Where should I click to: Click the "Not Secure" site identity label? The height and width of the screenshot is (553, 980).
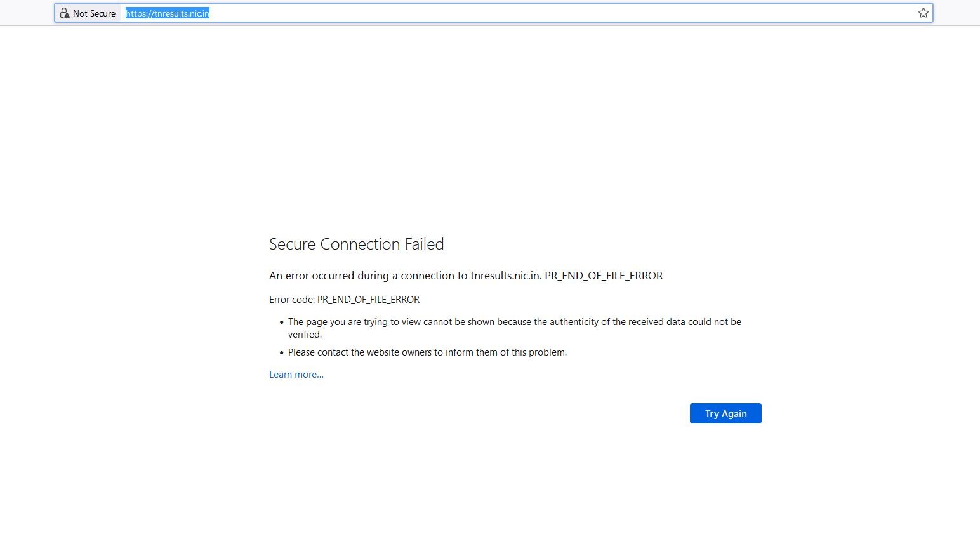94,13
